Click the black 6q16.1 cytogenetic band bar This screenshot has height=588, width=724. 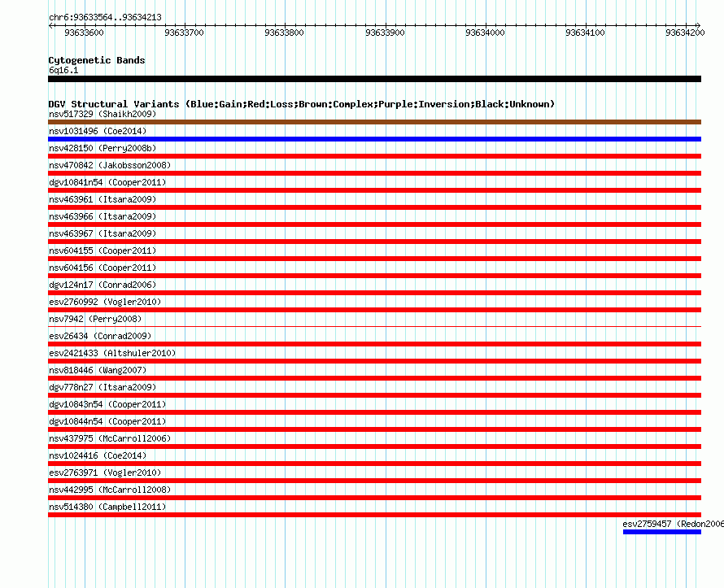click(x=374, y=79)
